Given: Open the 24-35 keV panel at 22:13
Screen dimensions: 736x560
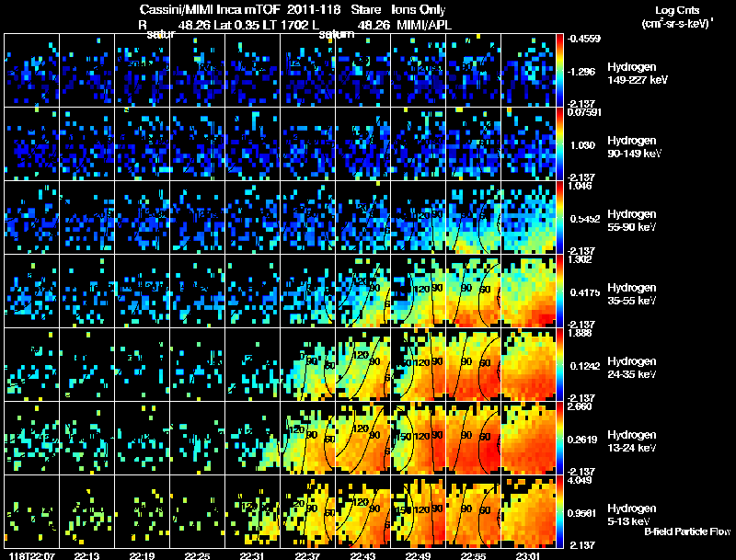Looking at the screenshot, I should [x=86, y=365].
